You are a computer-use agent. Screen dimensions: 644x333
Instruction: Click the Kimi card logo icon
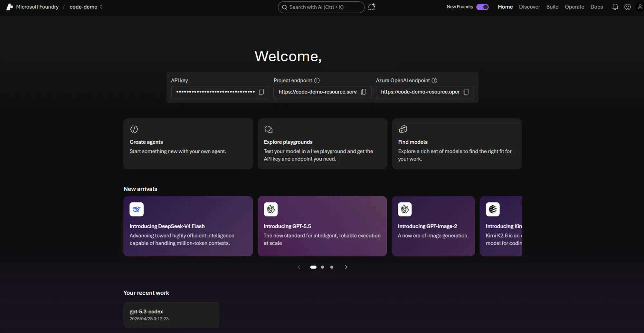(493, 209)
